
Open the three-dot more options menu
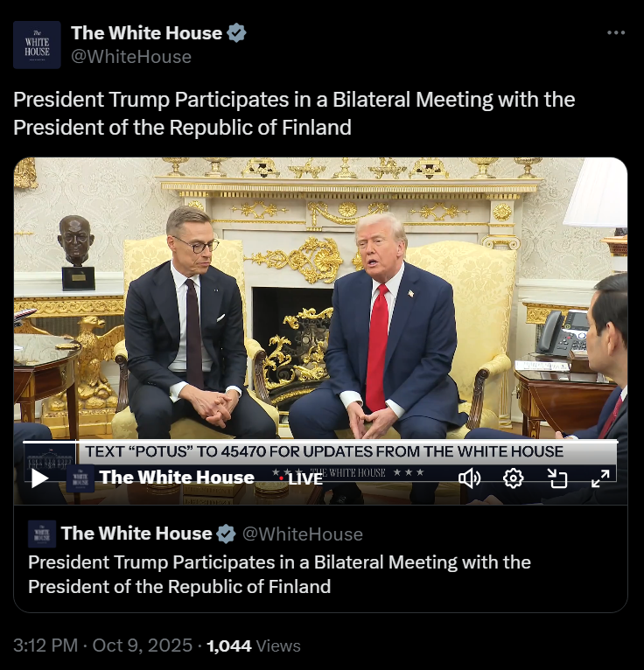point(616,32)
